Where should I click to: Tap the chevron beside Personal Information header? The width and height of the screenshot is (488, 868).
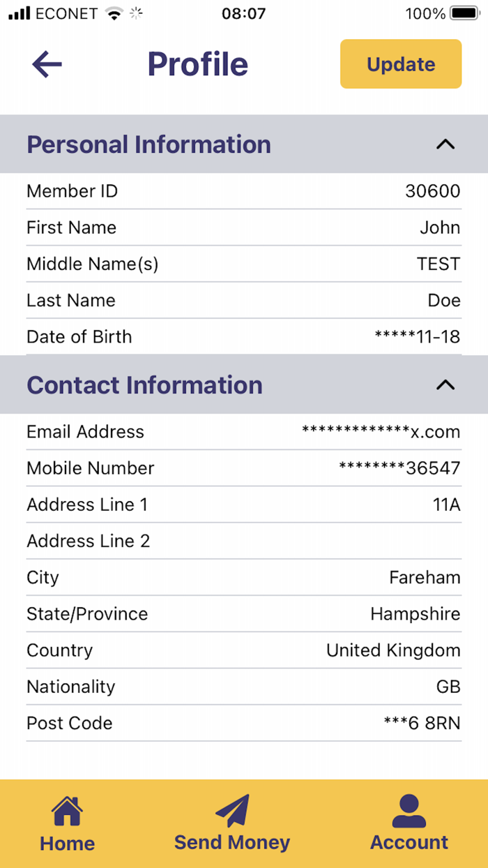pos(445,144)
